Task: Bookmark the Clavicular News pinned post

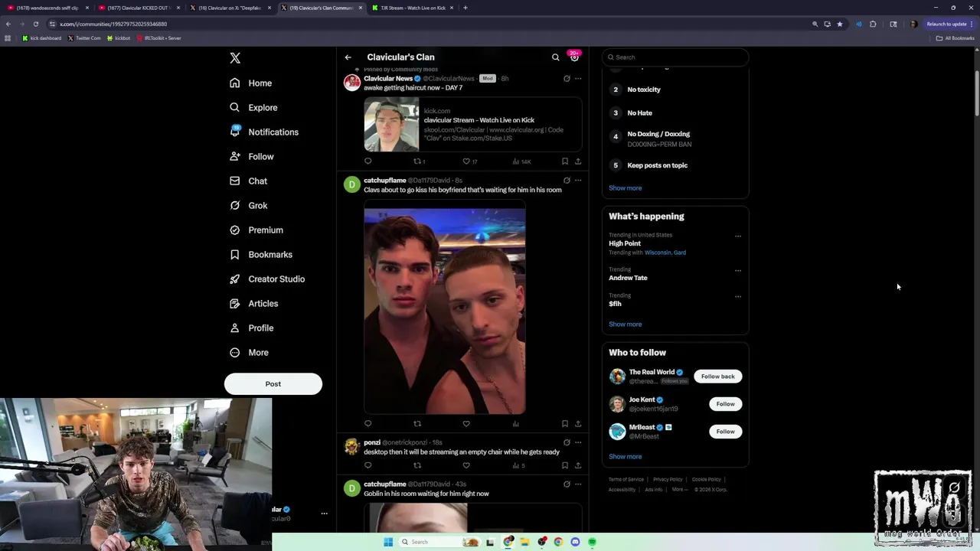Action: tap(565, 161)
